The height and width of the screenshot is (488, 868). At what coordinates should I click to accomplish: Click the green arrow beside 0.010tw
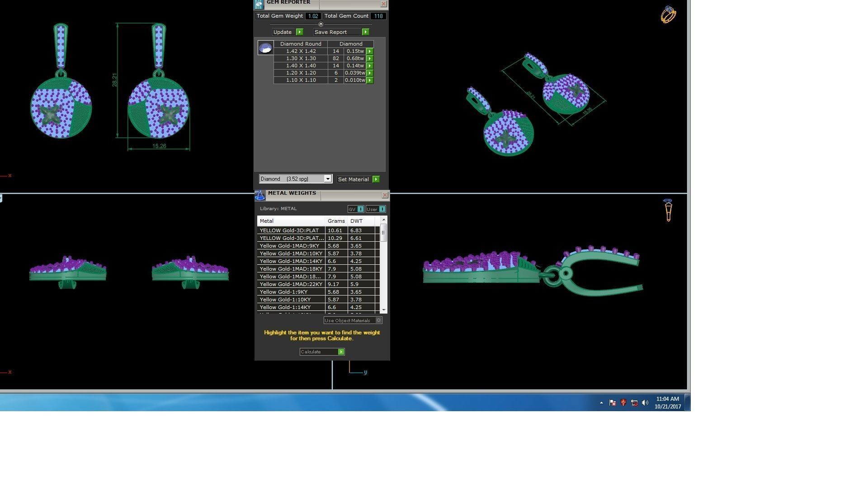(370, 80)
